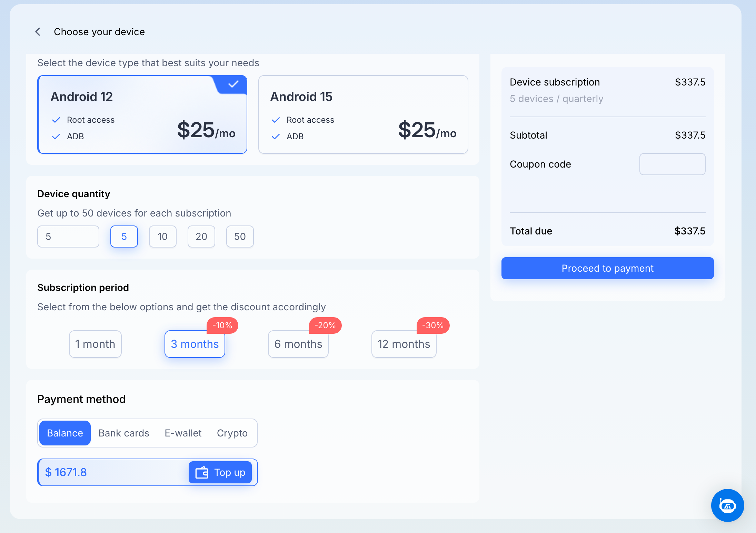Click the ADB checkmark icon on Android 15
The width and height of the screenshot is (756, 533).
[276, 137]
